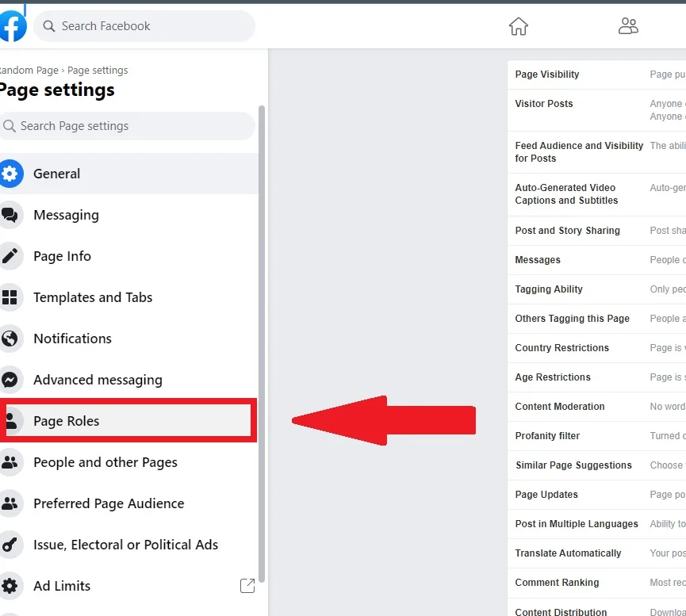The width and height of the screenshot is (686, 616).
Task: Focus the Search Page settings box
Action: tap(128, 126)
